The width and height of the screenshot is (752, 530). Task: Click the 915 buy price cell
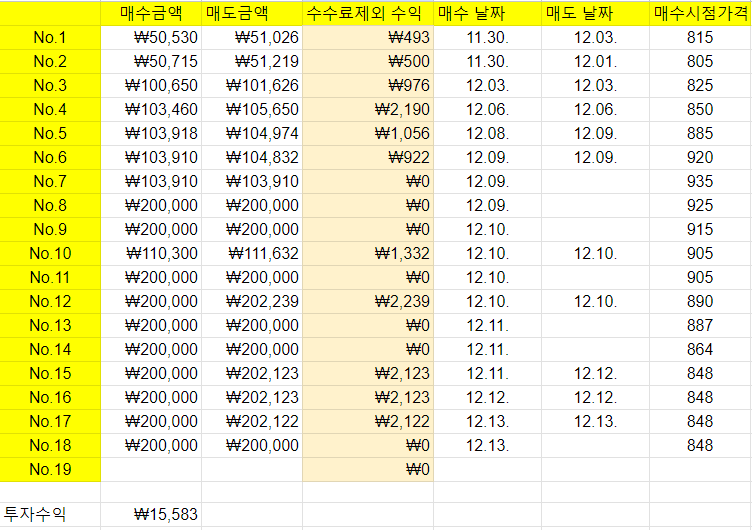[x=700, y=229]
